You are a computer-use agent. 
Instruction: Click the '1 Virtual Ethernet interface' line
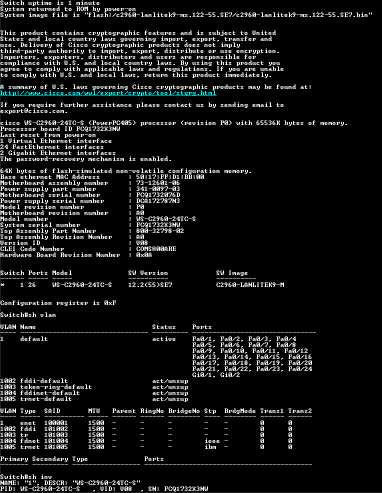56,141
